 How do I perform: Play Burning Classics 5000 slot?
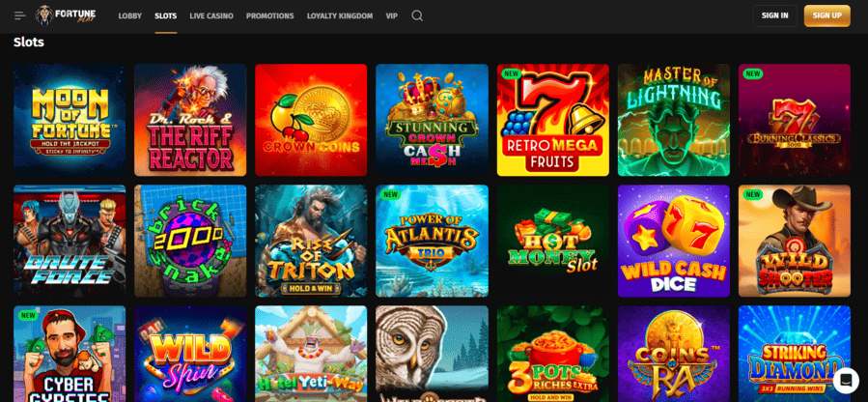(x=795, y=120)
